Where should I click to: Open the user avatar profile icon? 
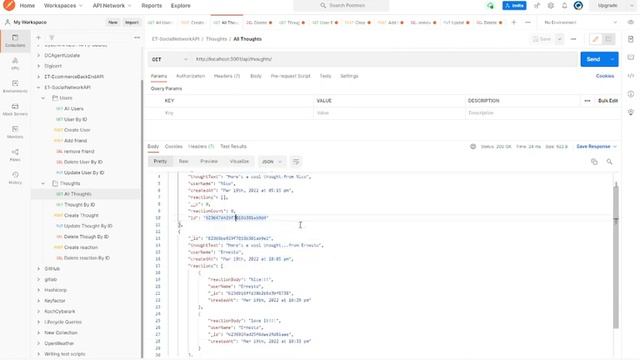(578, 6)
